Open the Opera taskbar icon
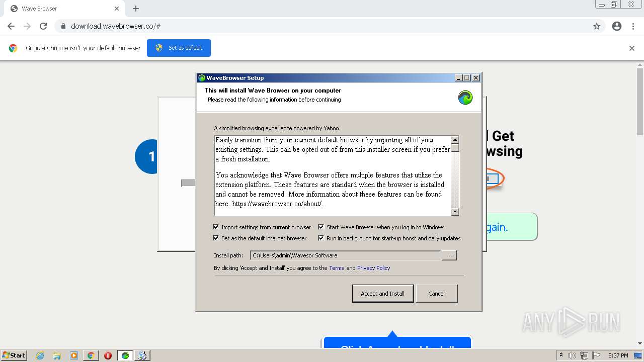Image resolution: width=644 pixels, height=362 pixels. point(108,355)
